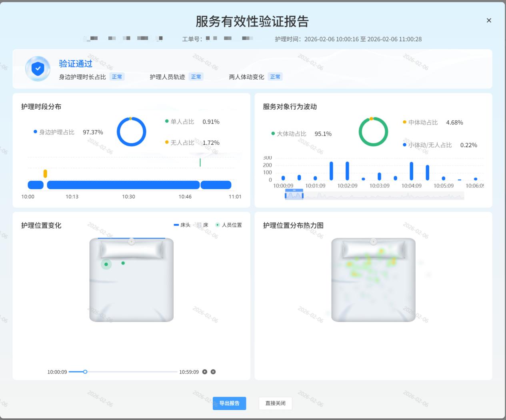Click the data zoom window on the waveform chart
This screenshot has width=506, height=420.
[x=294, y=195]
